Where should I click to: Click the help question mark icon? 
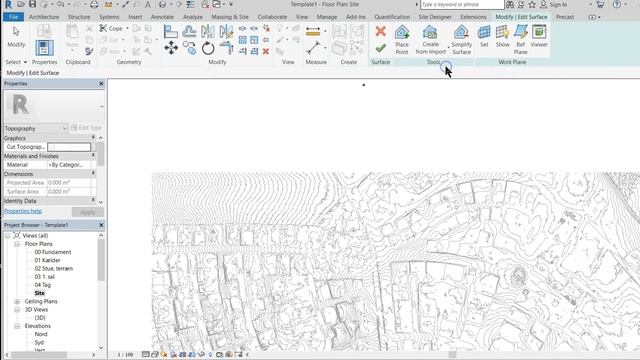coord(617,4)
